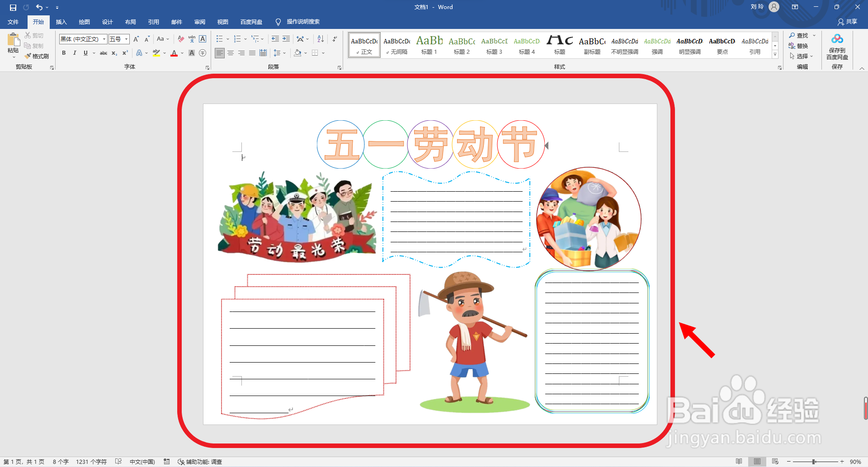Click the 替换 (Replace) icon
The image size is (868, 467).
point(801,45)
